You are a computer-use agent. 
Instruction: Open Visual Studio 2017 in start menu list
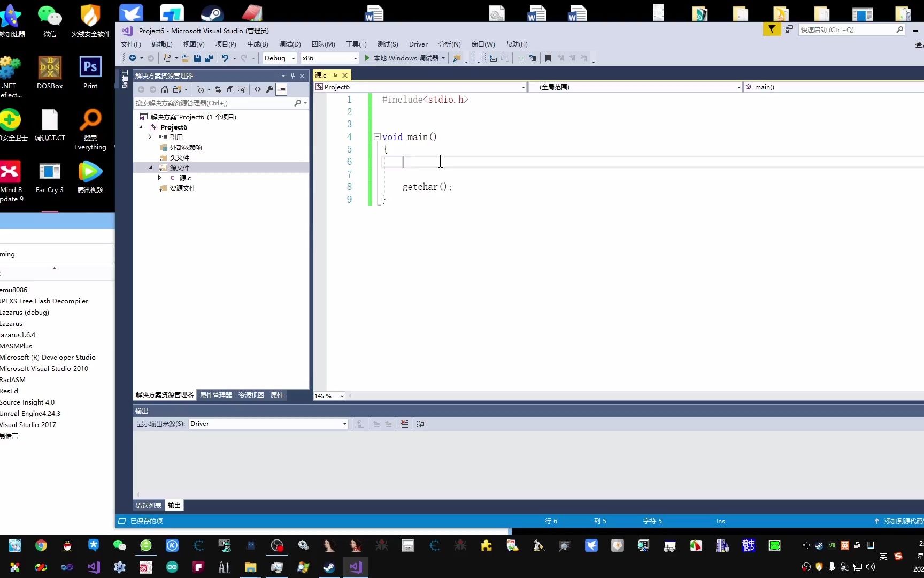[x=28, y=425]
